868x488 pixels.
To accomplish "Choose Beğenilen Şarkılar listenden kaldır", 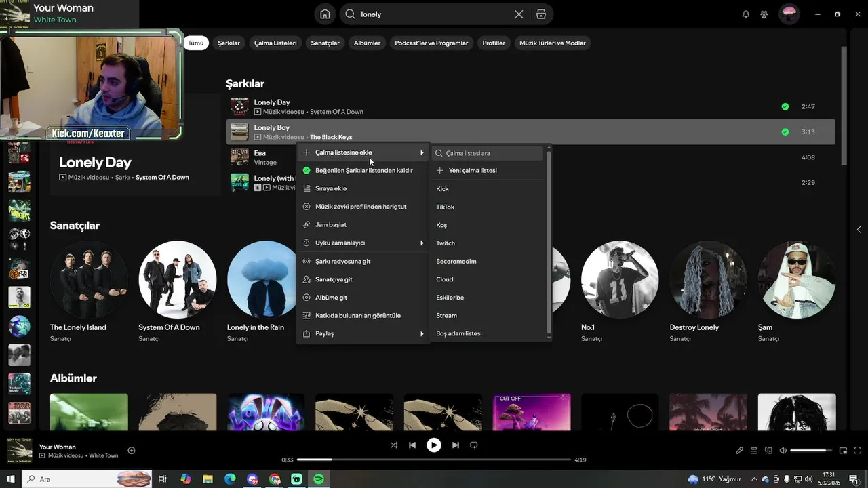I will (x=363, y=170).
